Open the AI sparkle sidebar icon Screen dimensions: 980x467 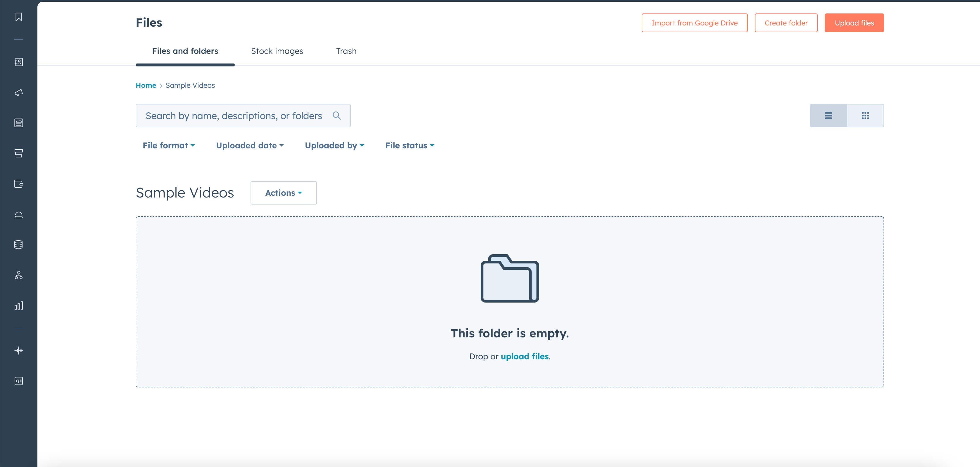point(18,351)
